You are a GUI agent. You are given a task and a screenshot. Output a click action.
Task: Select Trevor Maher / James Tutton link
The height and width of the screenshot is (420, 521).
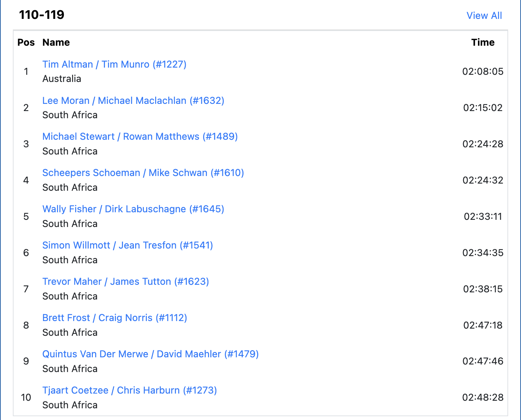(x=126, y=281)
